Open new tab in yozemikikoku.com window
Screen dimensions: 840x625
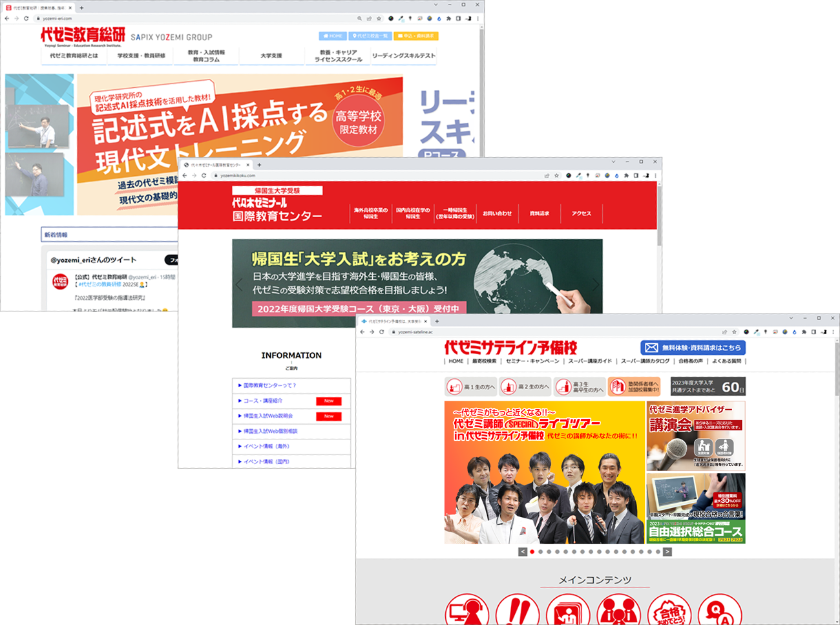click(259, 165)
